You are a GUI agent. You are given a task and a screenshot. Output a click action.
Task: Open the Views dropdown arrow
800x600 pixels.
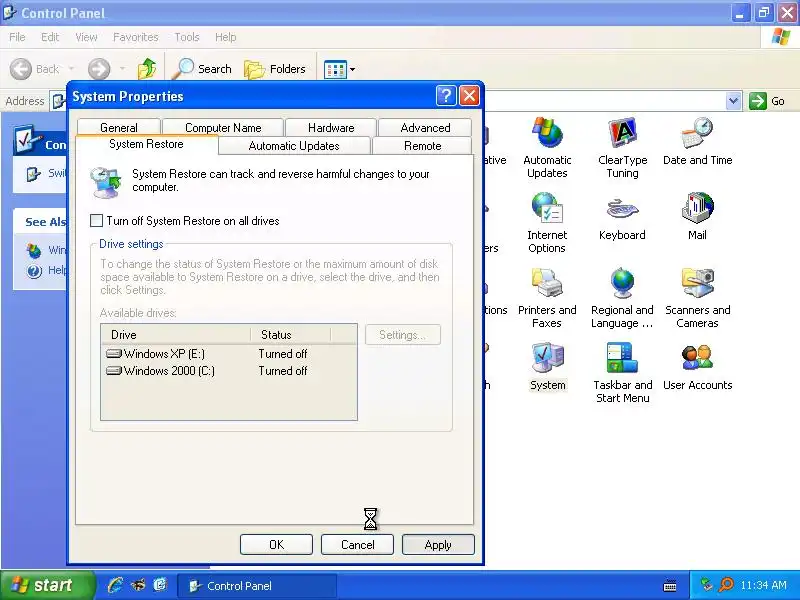352,69
